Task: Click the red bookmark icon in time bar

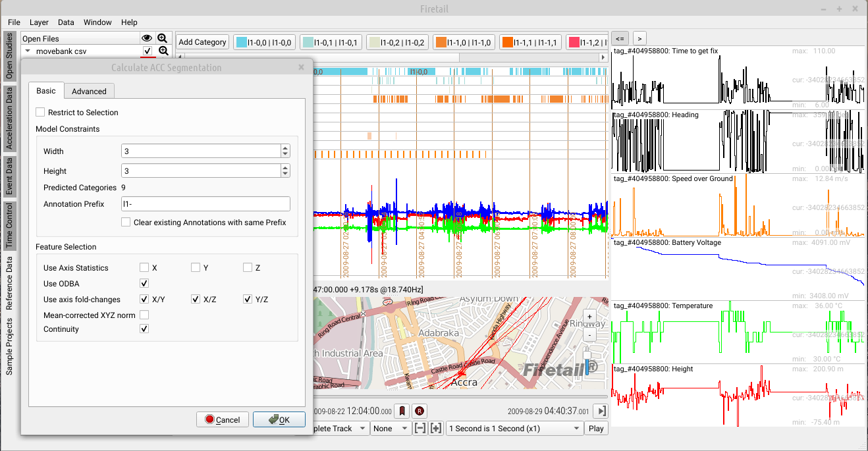Action: pos(402,411)
